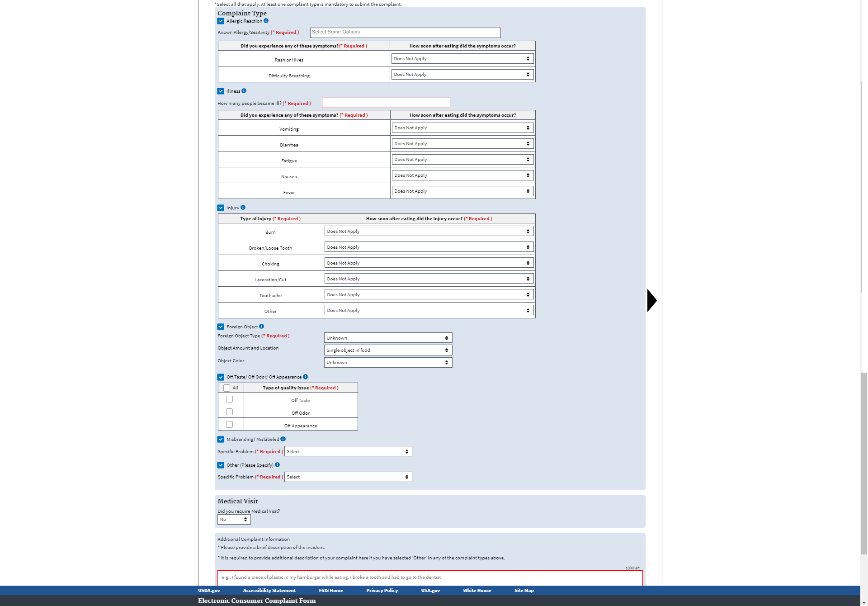
Task: Open FSIS Home footer link
Action: (x=330, y=591)
